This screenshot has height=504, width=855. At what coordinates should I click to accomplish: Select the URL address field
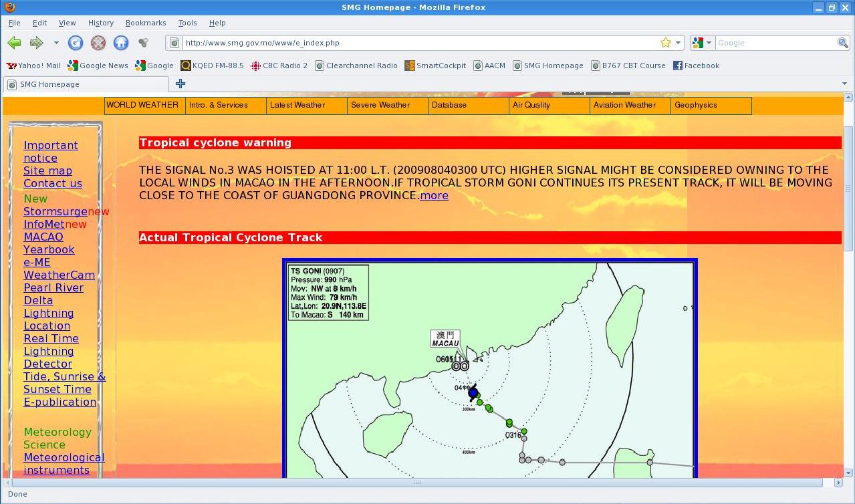[421, 43]
